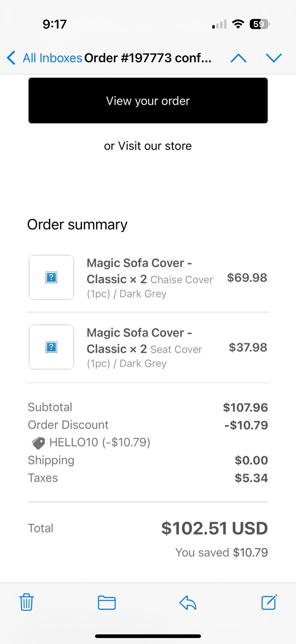This screenshot has height=644, width=296.
Task: Tap the reply arrow icon
Action: tap(188, 603)
